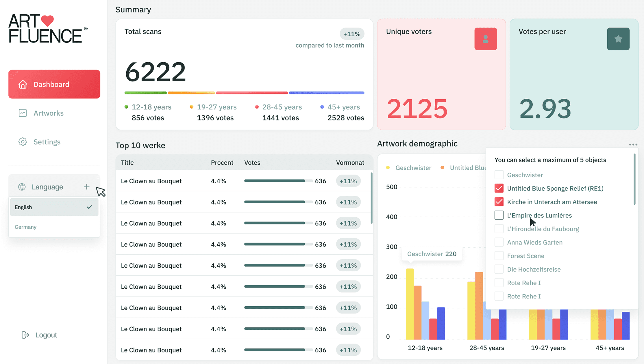Viewport: 644px width, 364px height.
Task: Click the Language plus expander
Action: point(87,187)
